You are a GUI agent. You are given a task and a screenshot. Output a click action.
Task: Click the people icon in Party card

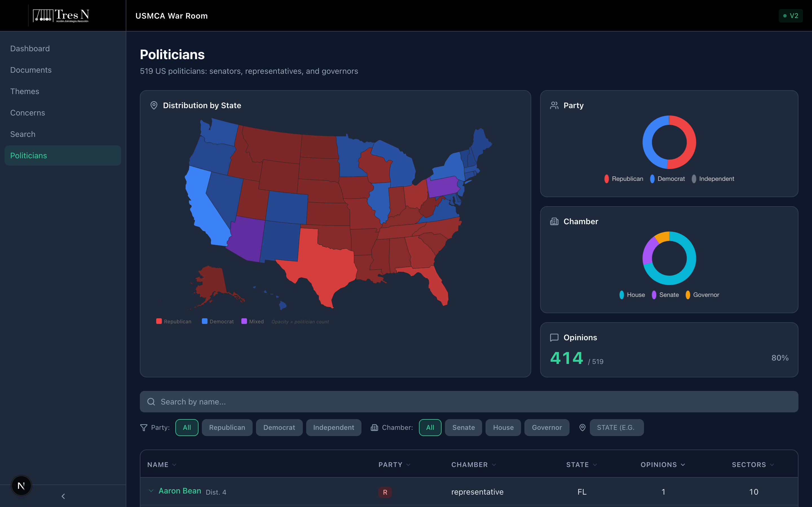(x=554, y=105)
